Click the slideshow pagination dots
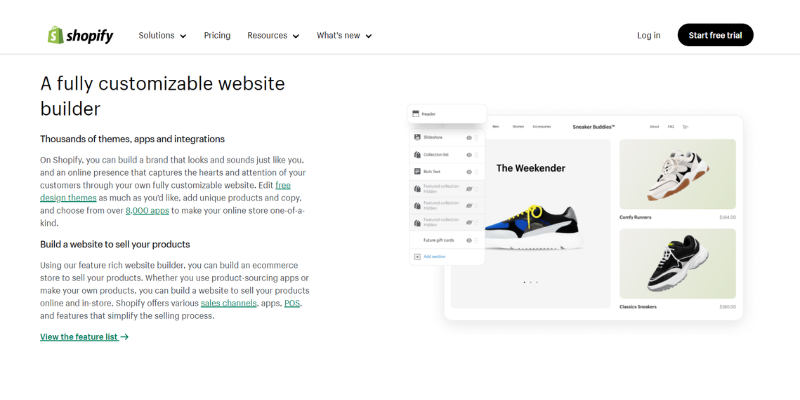The width and height of the screenshot is (800, 400). coord(530,283)
